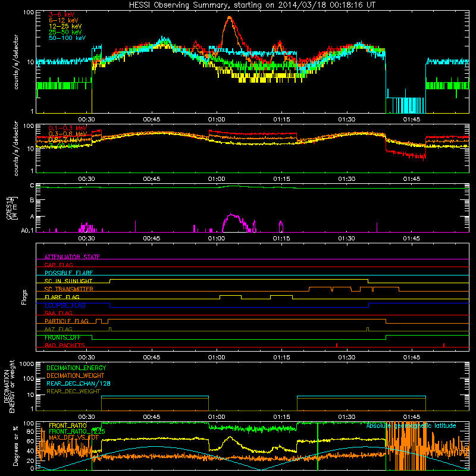Select the DECIMATION_WEIGHT legend label
The image size is (476, 476).
click(76, 375)
